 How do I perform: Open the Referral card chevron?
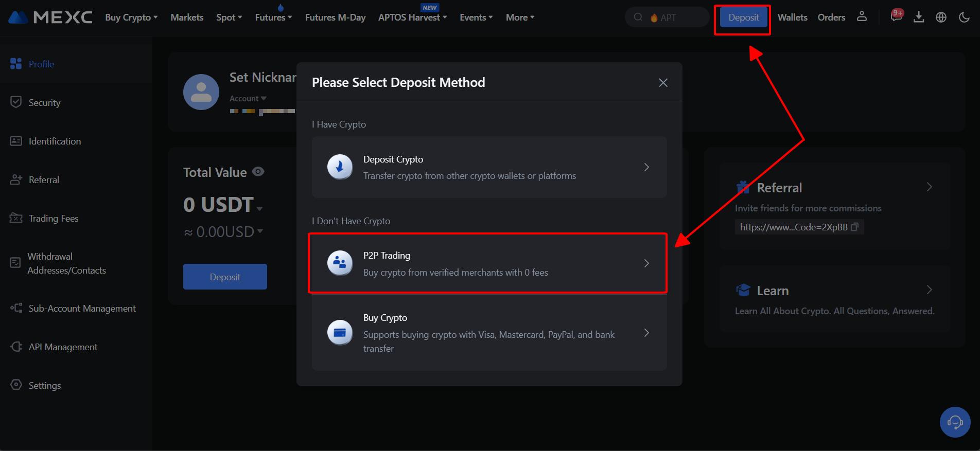point(929,187)
